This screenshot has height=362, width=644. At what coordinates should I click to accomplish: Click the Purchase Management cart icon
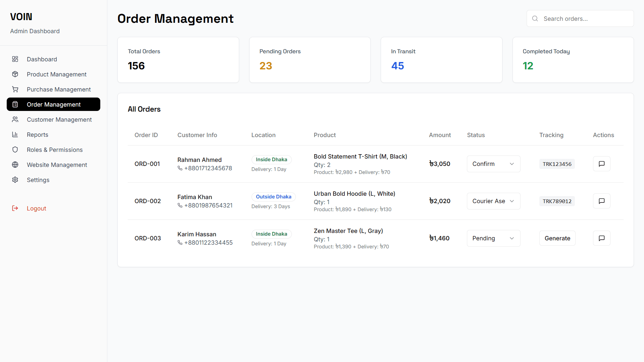pos(15,89)
